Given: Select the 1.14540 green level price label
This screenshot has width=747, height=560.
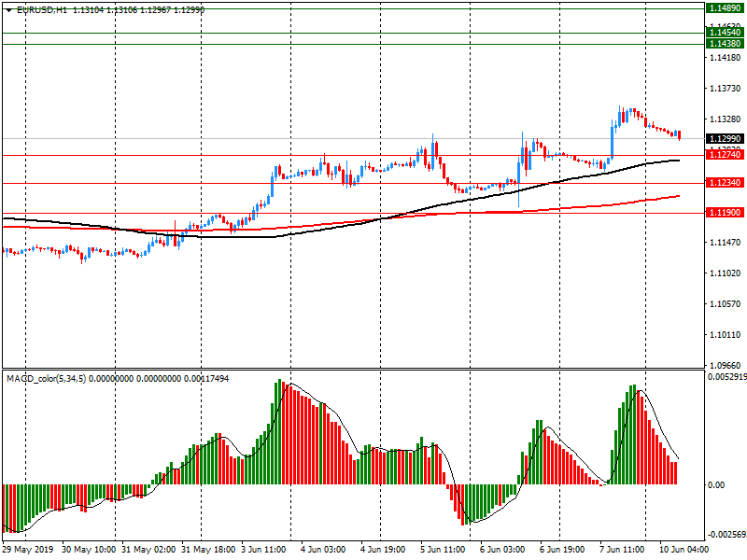Looking at the screenshot, I should (x=725, y=33).
